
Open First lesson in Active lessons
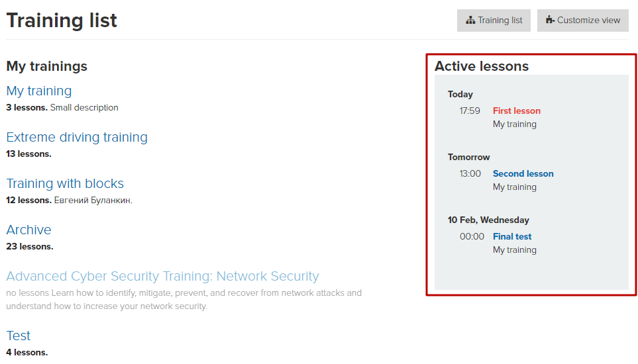[x=517, y=111]
